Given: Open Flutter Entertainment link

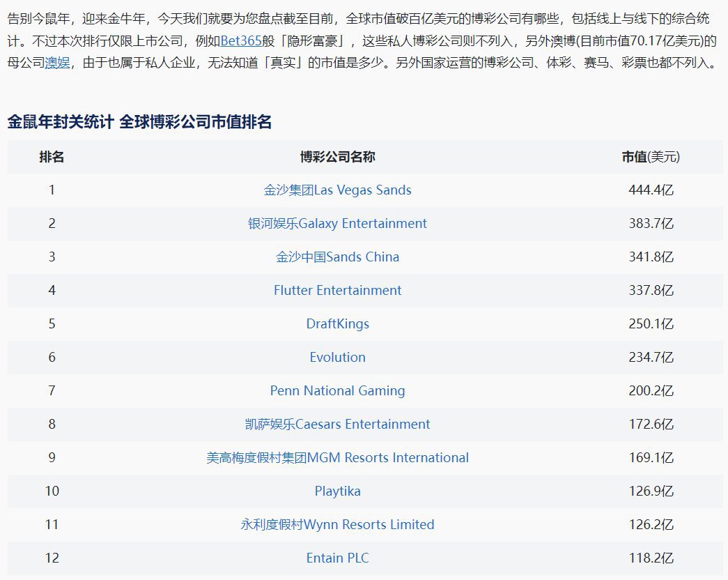Looking at the screenshot, I should point(338,291).
